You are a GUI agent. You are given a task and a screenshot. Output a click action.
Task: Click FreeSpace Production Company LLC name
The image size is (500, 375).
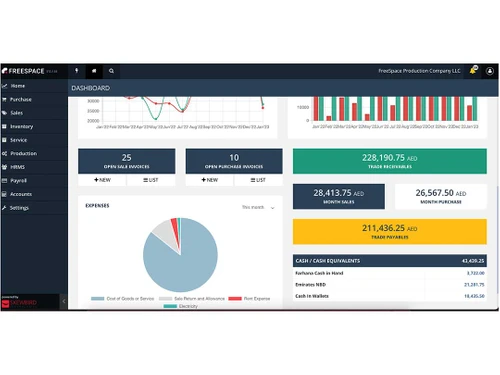pyautogui.click(x=419, y=71)
